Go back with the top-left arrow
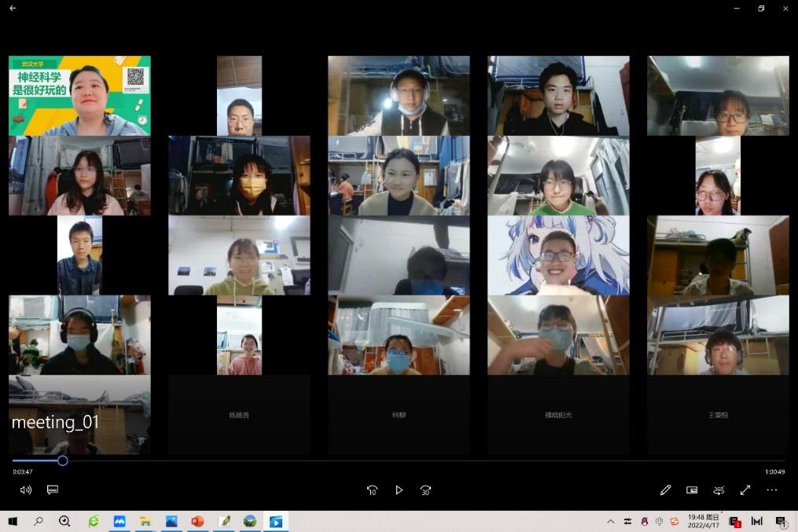Viewport: 798px width, 532px height. 13,8
